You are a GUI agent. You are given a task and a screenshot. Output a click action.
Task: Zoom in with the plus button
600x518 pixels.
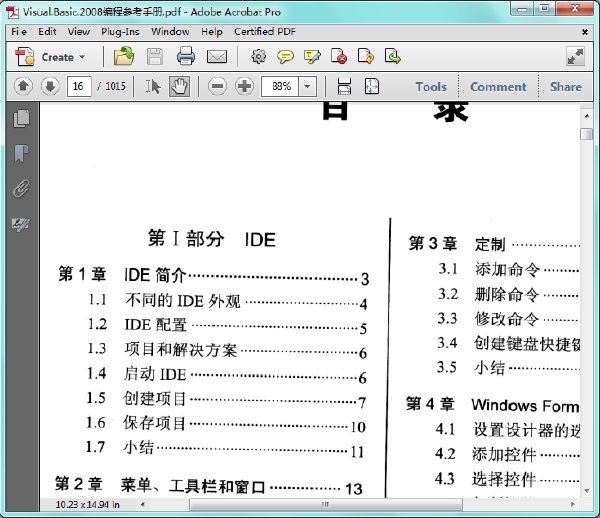[244, 86]
